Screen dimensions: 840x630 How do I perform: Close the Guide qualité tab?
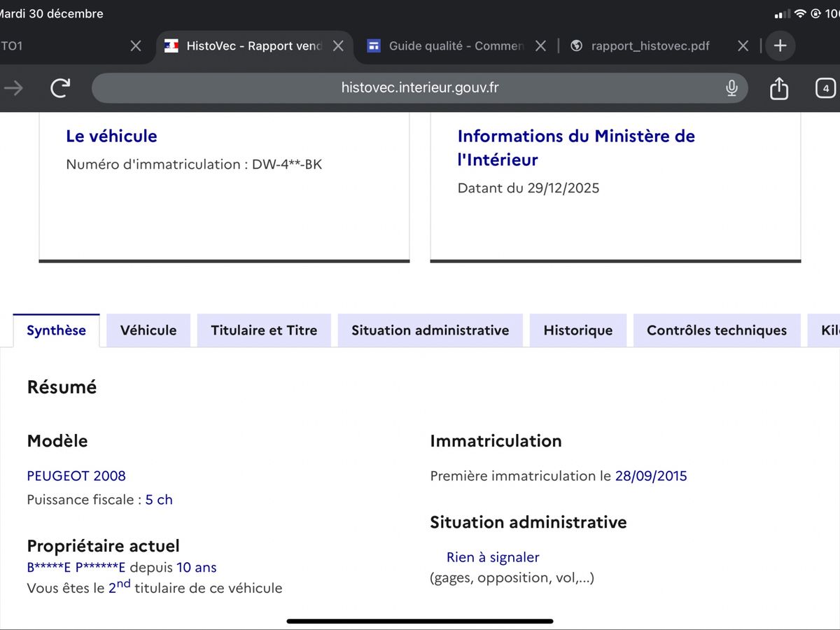540,46
